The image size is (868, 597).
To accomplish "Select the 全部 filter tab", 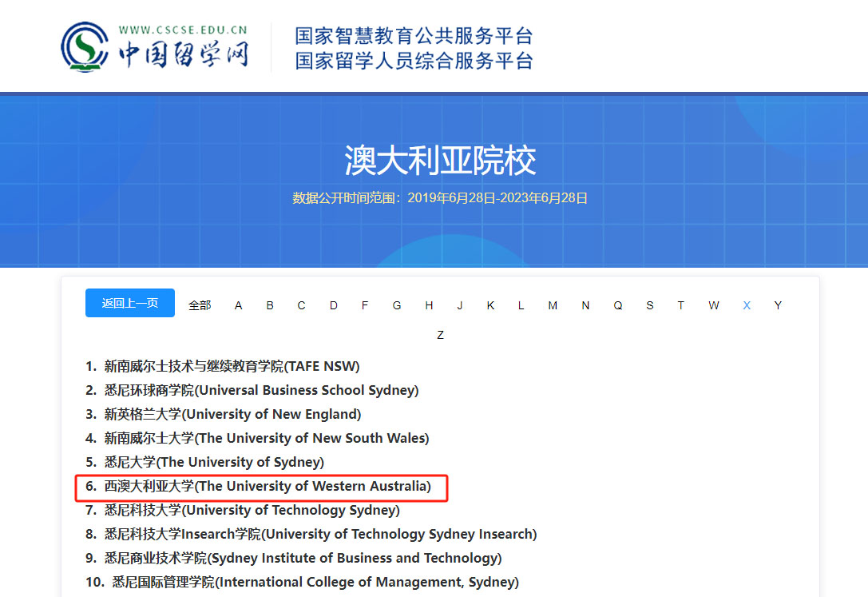I will [200, 305].
